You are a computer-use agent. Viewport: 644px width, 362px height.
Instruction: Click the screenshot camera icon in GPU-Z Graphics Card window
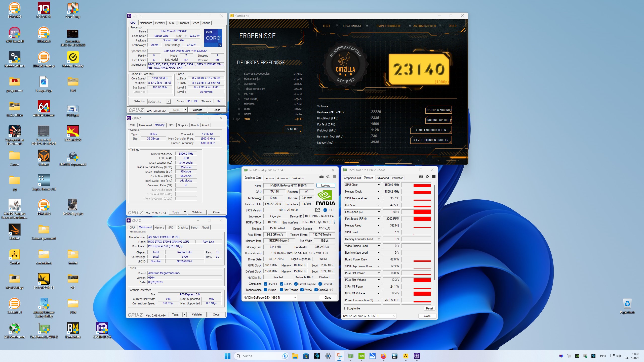321,177
